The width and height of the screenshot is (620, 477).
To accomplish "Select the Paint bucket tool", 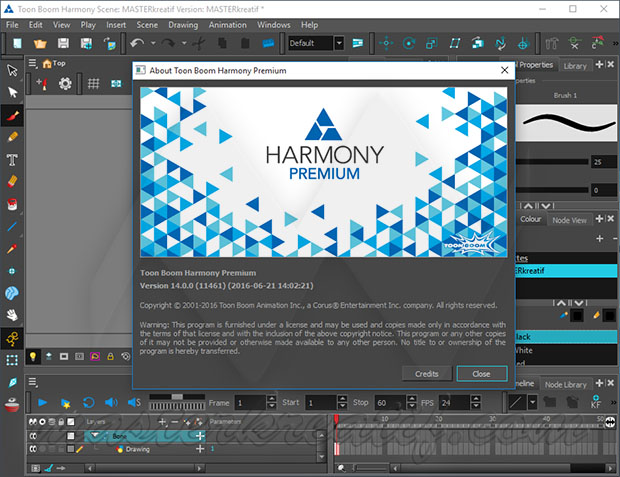I will 12,204.
